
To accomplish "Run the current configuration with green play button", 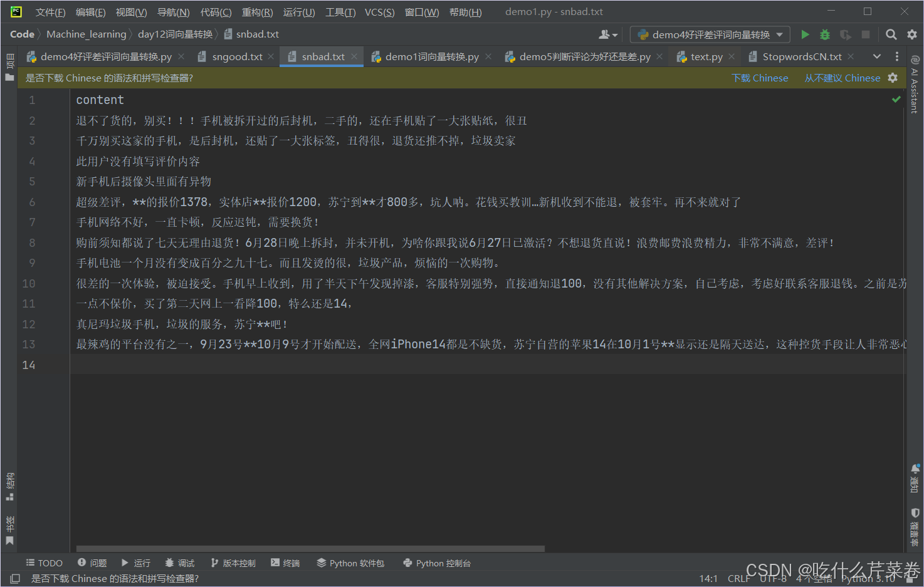I will pyautogui.click(x=806, y=34).
